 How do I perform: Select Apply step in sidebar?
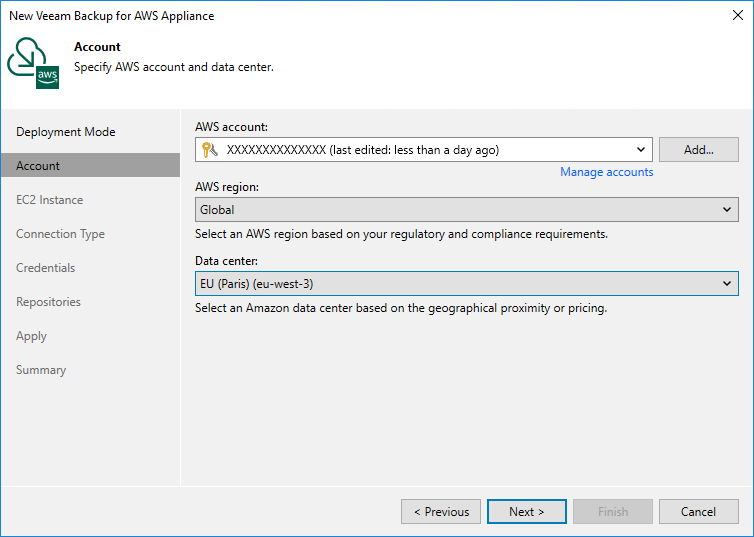click(31, 336)
